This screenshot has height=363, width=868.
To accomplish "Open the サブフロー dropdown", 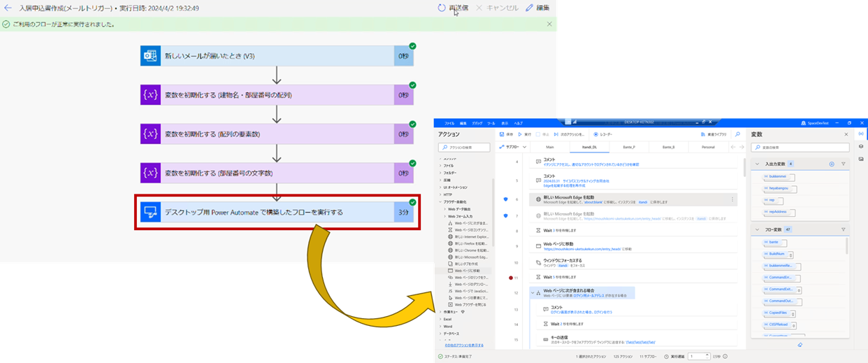I will coord(513,147).
